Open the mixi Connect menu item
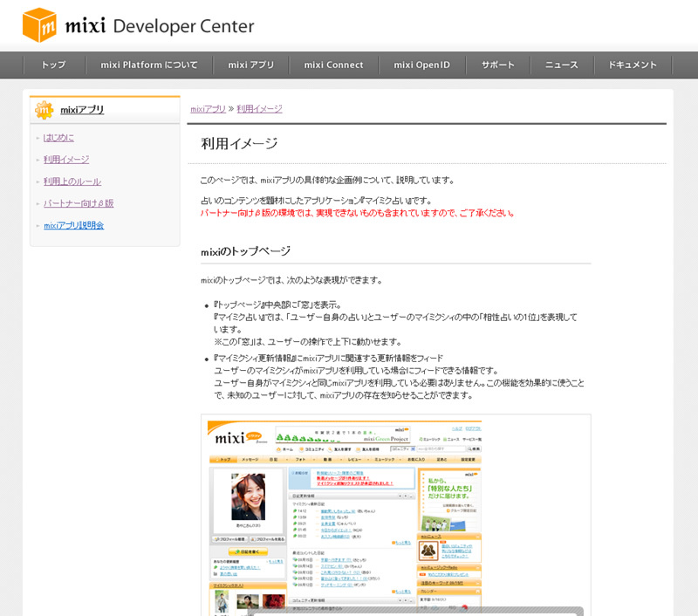This screenshot has height=616, width=698. pyautogui.click(x=333, y=65)
